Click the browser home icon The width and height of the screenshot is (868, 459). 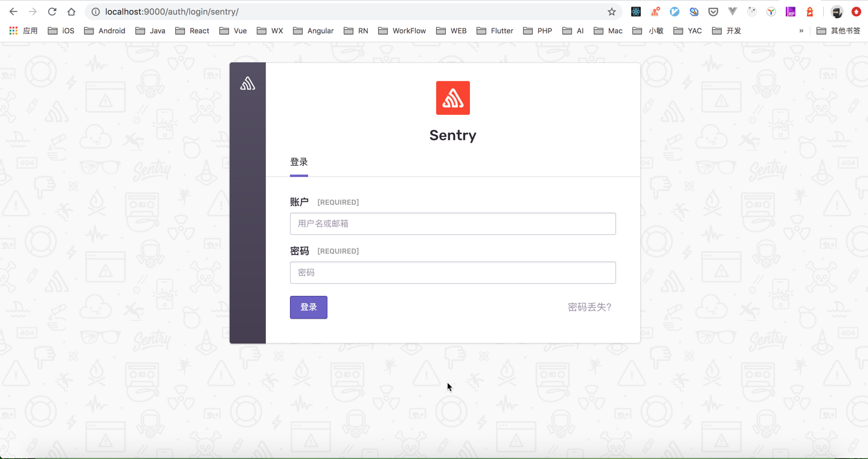[x=71, y=11]
